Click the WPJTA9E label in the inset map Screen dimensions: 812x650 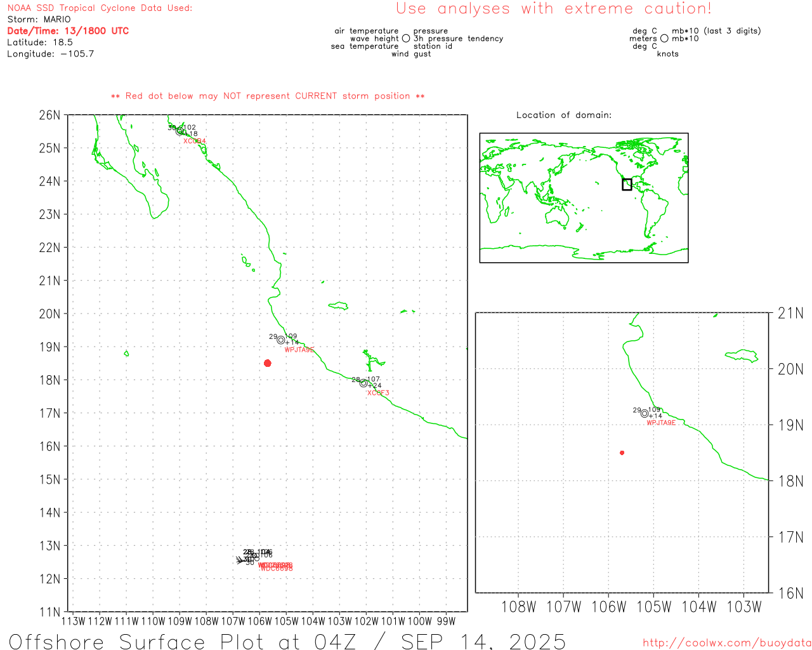coord(661,423)
